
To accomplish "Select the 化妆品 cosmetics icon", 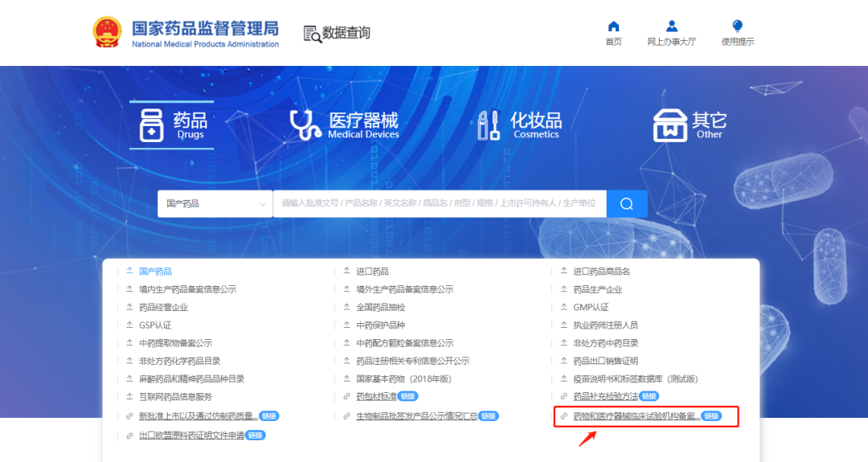I will 488,126.
